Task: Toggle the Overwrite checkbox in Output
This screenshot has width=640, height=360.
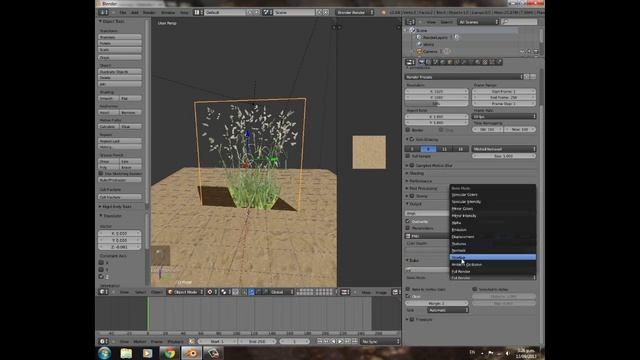Action: (408, 221)
